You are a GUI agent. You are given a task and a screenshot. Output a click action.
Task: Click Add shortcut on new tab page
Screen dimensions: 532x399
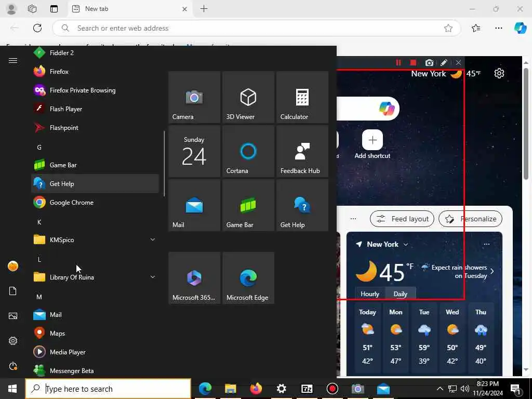tap(373, 144)
